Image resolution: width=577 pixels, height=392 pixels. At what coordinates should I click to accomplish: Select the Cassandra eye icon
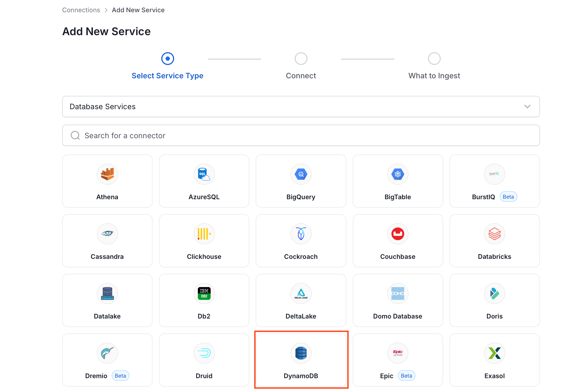point(107,234)
